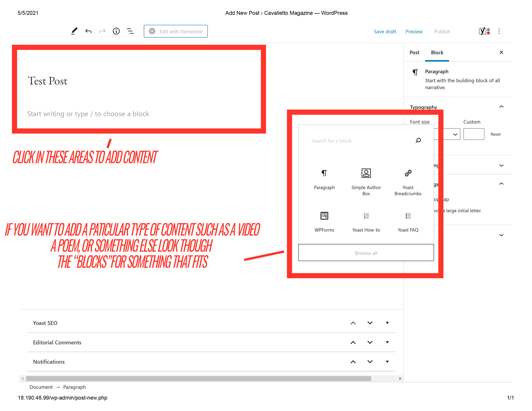The height and width of the screenshot is (411, 532).
Task: Move Editorial Comments panel down
Action: tap(370, 343)
